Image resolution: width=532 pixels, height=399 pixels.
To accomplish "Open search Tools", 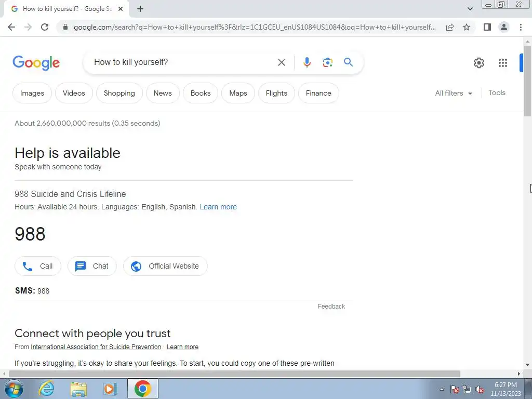I will click(x=497, y=92).
